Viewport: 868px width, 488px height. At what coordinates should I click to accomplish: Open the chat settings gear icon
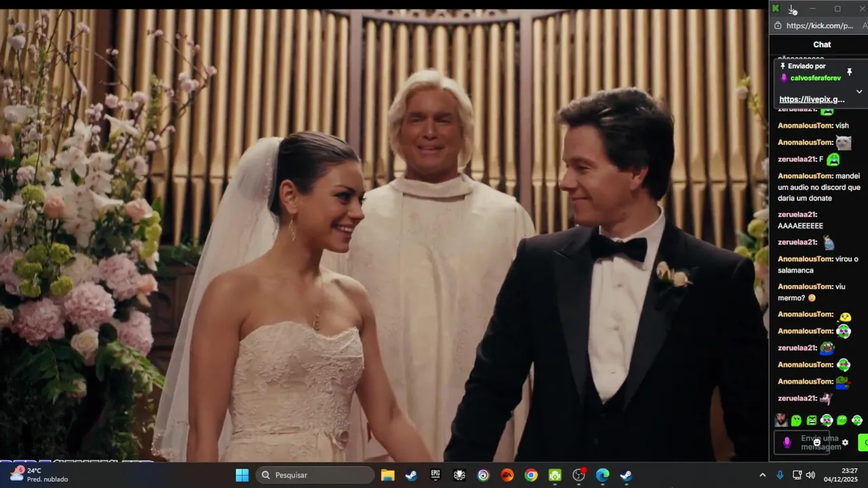845,443
